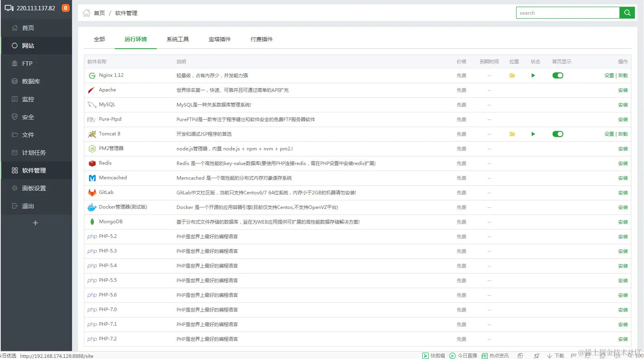The image size is (644, 359).
Task: Open the FTP sidebar item
Action: click(36, 63)
